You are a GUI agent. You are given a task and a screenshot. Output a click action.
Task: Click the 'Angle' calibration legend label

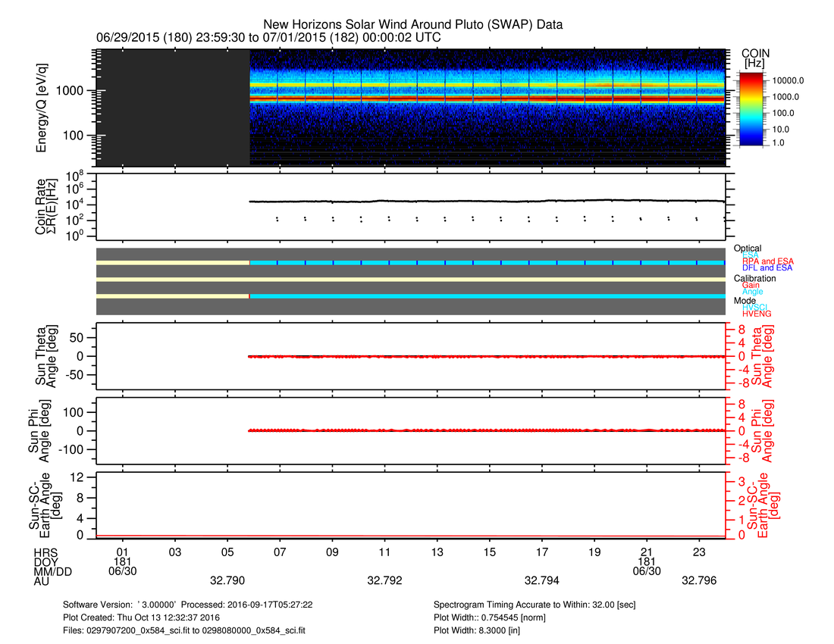(x=754, y=292)
